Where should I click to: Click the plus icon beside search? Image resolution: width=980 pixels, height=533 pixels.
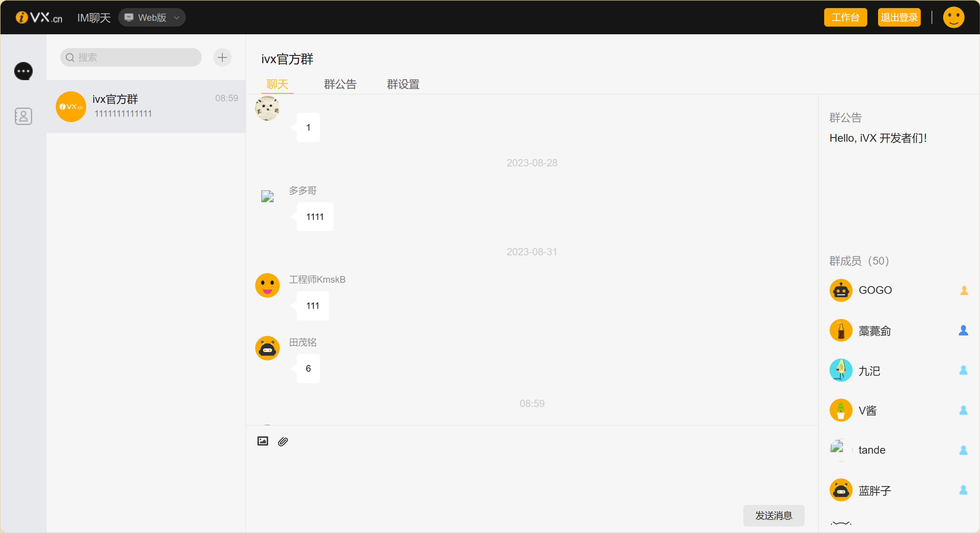coord(222,58)
